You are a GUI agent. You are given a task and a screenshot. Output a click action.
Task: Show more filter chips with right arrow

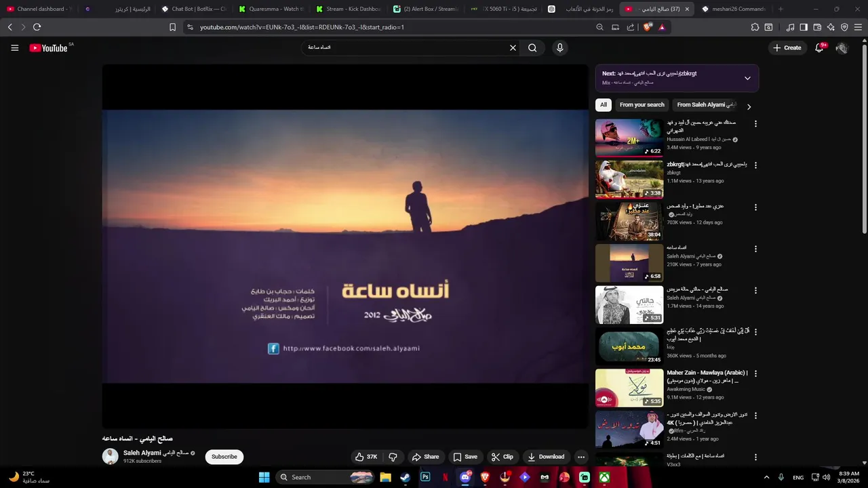[x=749, y=106]
